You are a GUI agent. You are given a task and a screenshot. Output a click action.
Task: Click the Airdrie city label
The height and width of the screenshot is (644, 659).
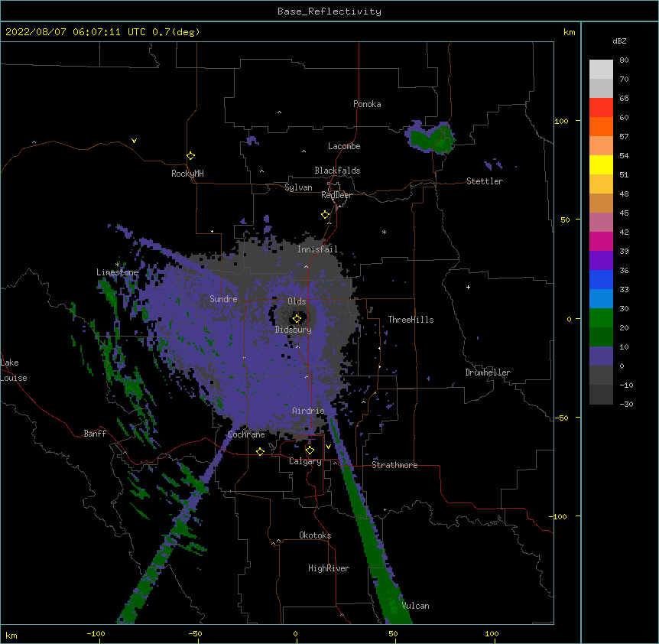point(309,411)
